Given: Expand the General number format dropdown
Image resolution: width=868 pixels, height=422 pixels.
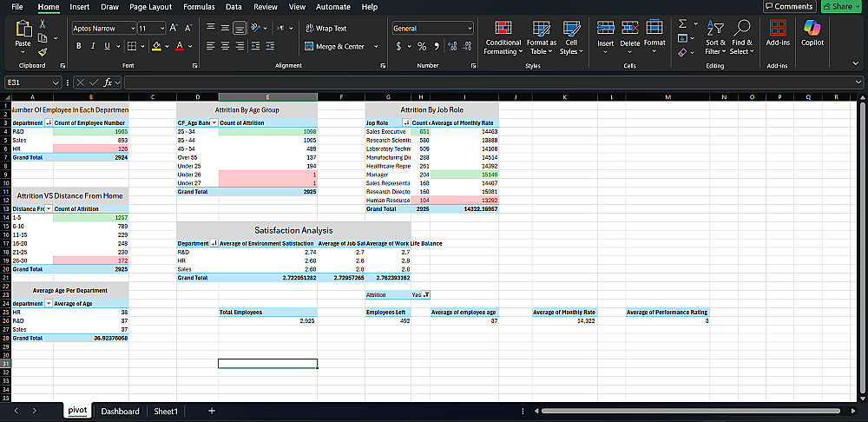Looking at the screenshot, I should (470, 29).
